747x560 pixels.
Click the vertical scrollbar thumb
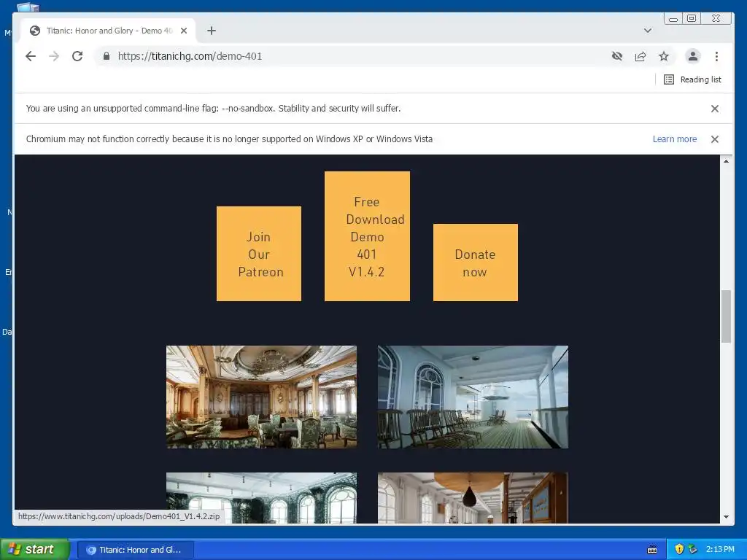(x=726, y=316)
